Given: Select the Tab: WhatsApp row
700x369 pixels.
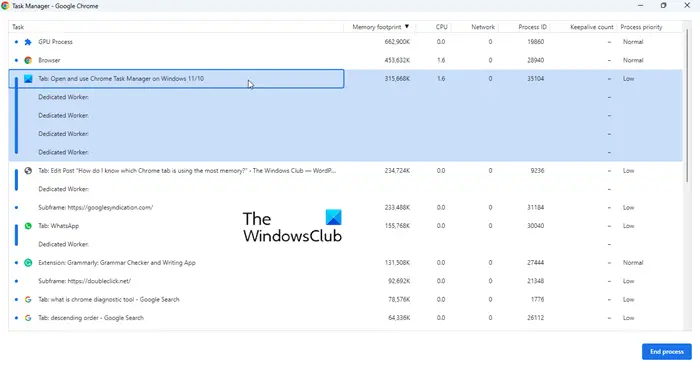Looking at the screenshot, I should (x=346, y=226).
